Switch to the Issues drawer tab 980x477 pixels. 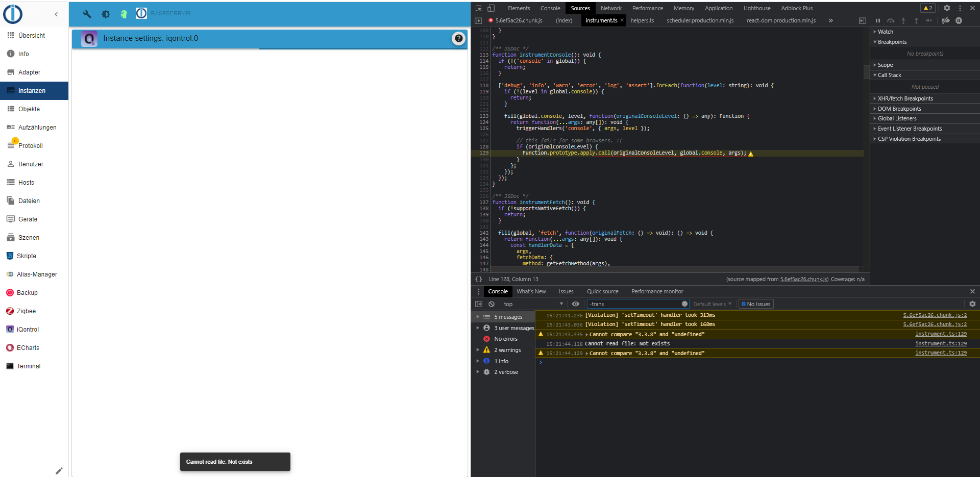566,291
